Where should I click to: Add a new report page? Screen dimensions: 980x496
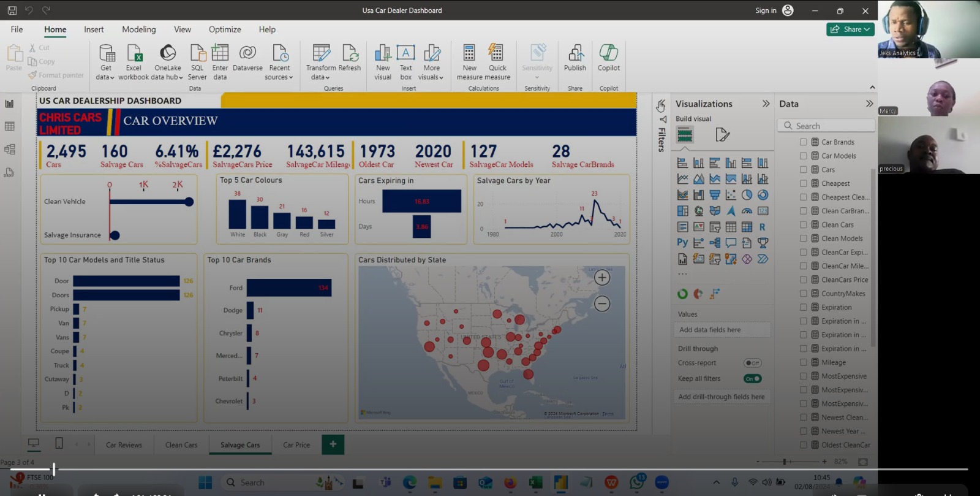pos(333,444)
